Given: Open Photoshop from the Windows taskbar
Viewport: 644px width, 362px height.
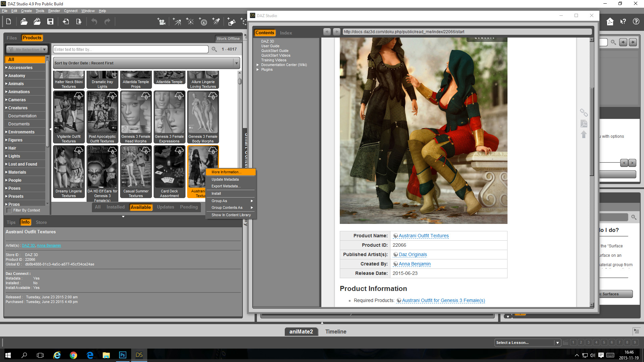Looking at the screenshot, I should (123, 355).
